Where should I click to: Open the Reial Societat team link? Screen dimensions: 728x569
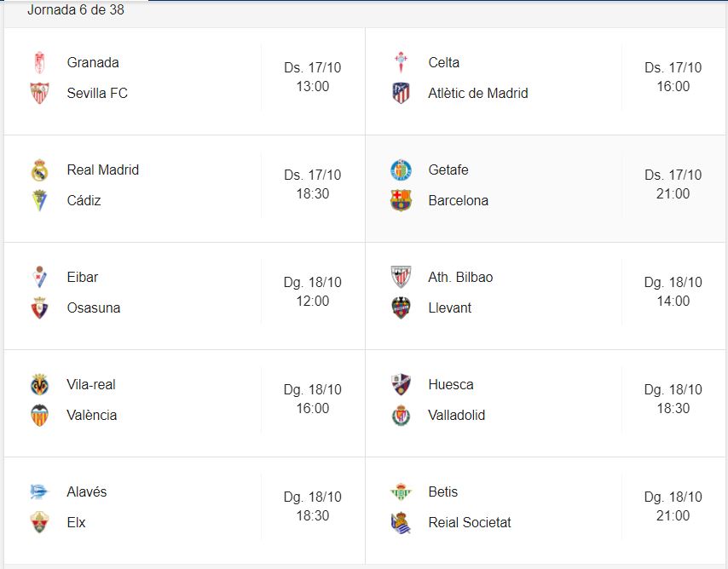coord(470,523)
